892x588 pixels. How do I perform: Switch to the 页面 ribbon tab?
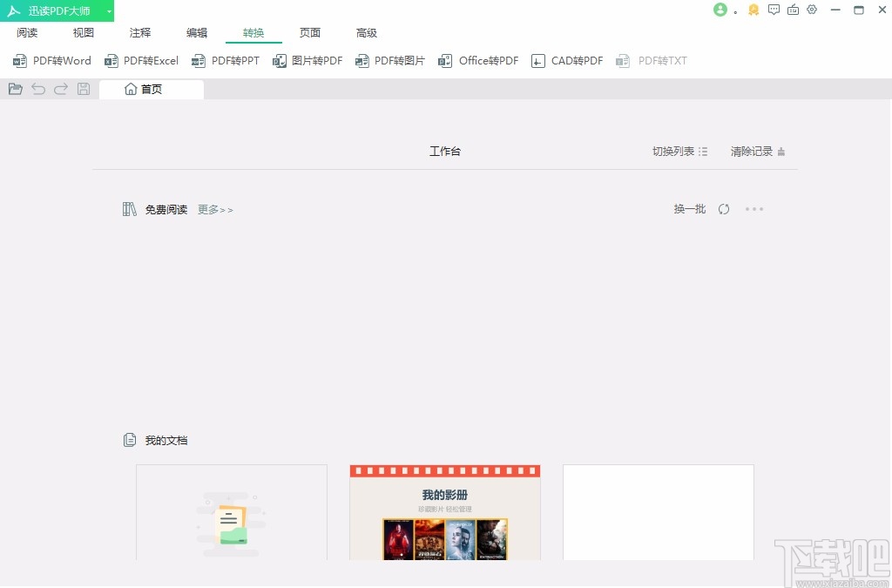pyautogui.click(x=309, y=32)
